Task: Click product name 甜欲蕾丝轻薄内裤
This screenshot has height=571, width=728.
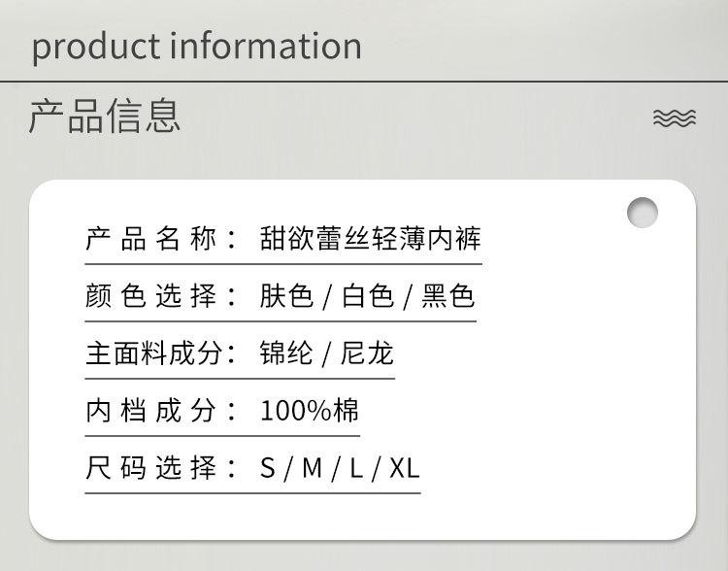Action: click(370, 238)
